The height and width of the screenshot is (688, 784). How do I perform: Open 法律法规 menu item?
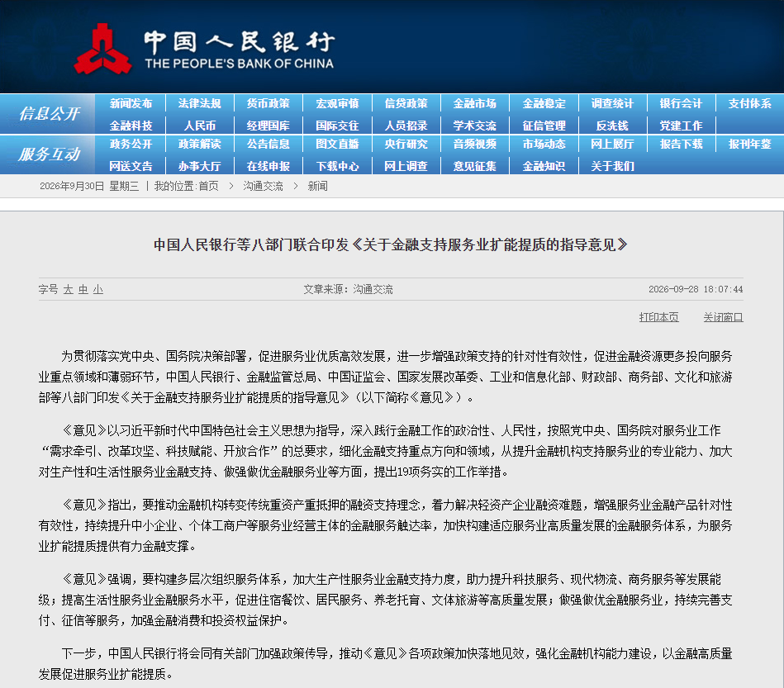coord(199,103)
